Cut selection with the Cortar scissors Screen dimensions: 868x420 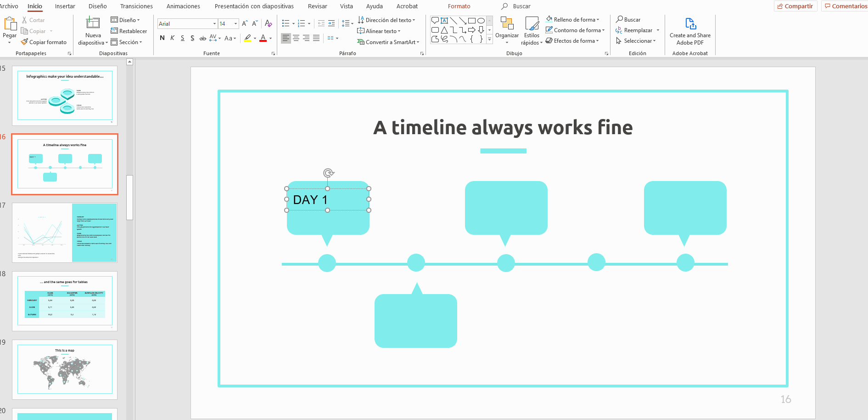pos(33,20)
